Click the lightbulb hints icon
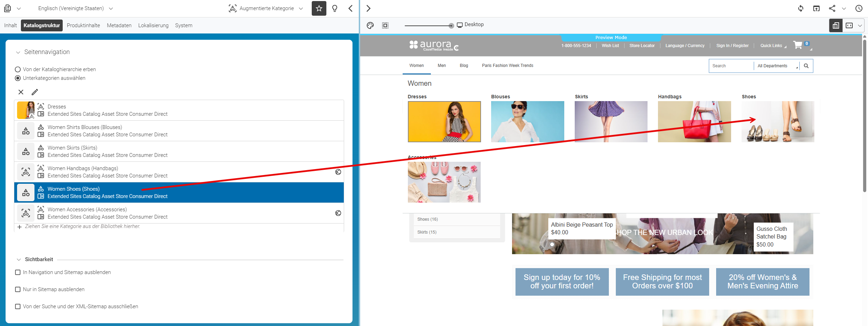 click(x=335, y=8)
